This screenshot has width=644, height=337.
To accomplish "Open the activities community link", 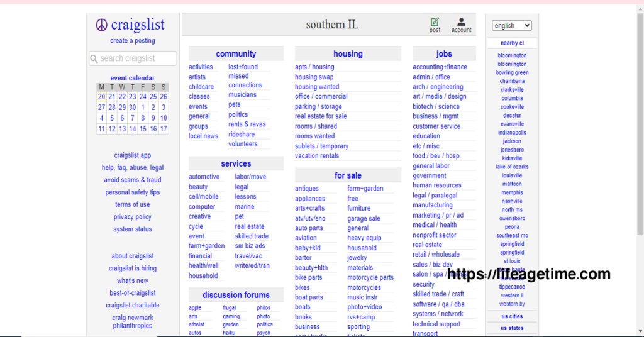I will (201, 67).
